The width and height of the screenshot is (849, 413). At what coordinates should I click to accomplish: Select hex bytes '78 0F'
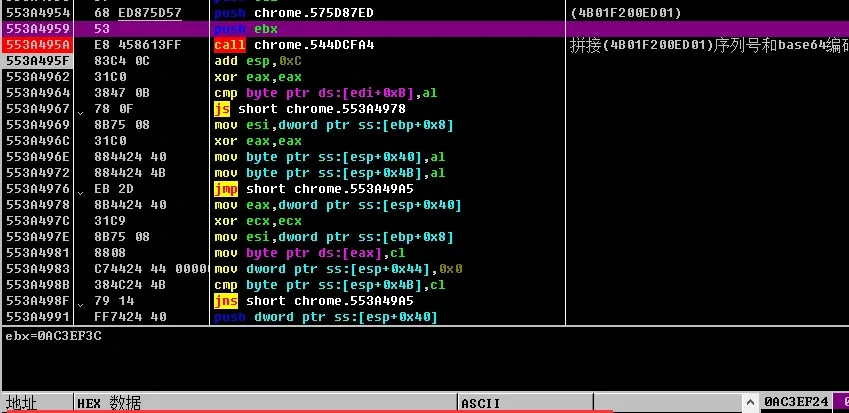pos(114,109)
